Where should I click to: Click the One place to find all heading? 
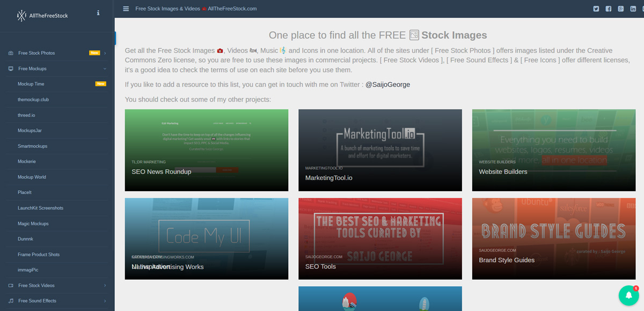378,35
